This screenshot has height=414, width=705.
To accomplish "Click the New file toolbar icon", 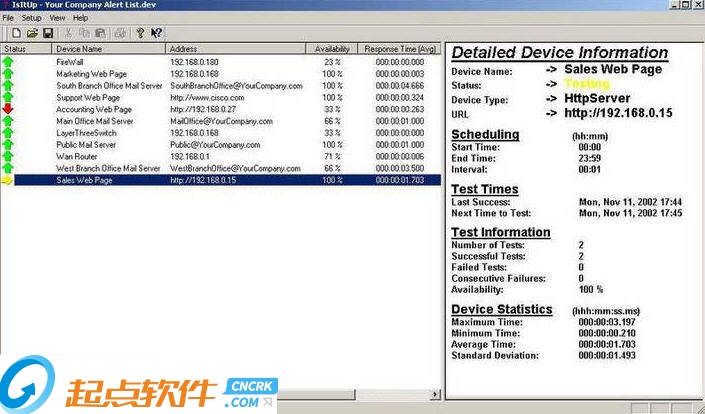I will 17,33.
